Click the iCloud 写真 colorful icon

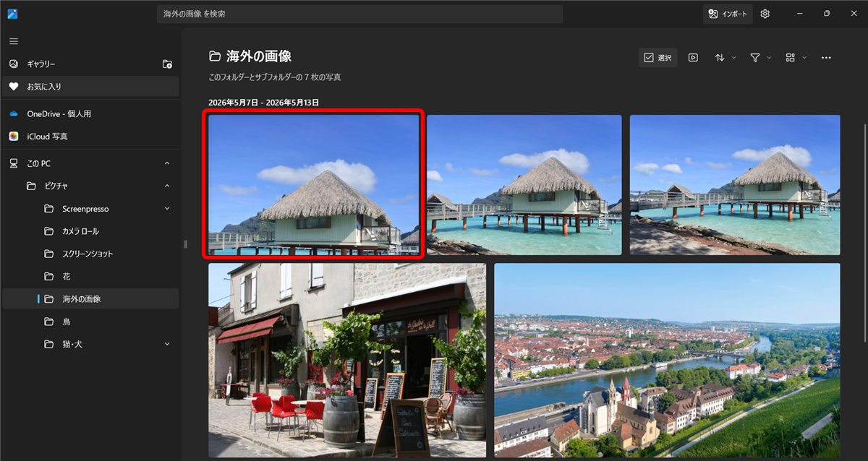[14, 136]
